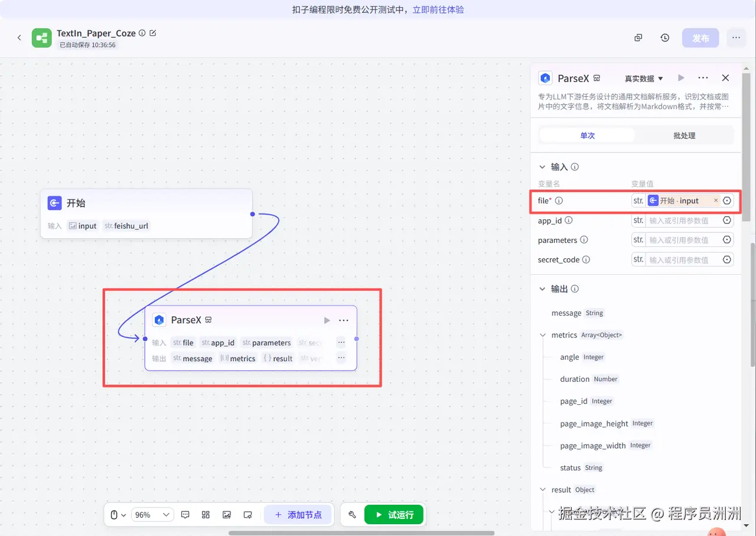Show info for 输入 section
Screen dimensions: 756x536
(575, 167)
